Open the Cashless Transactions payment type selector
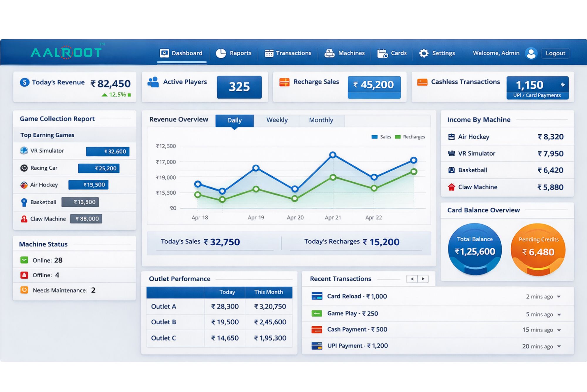Image resolution: width=587 pixels, height=392 pixels. 563,85
